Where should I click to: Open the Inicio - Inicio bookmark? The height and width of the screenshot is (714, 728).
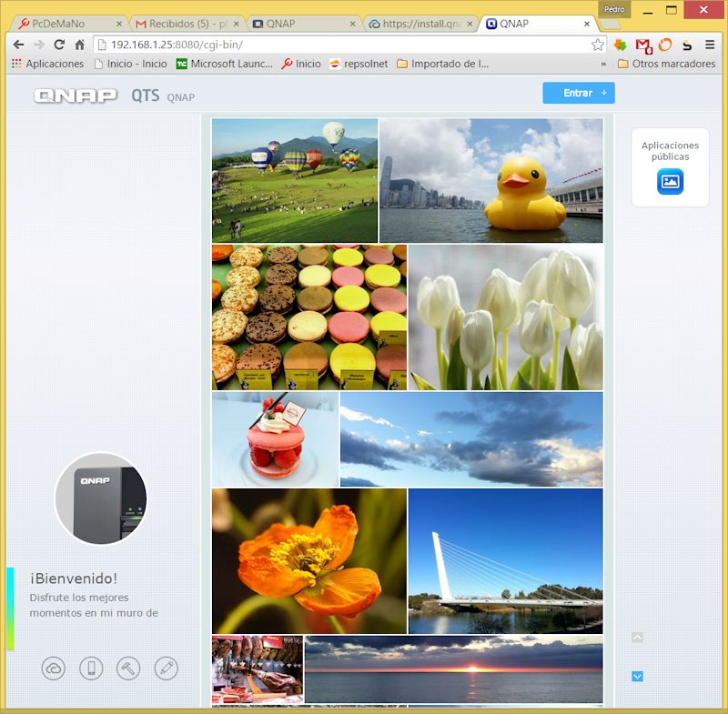pos(130,64)
